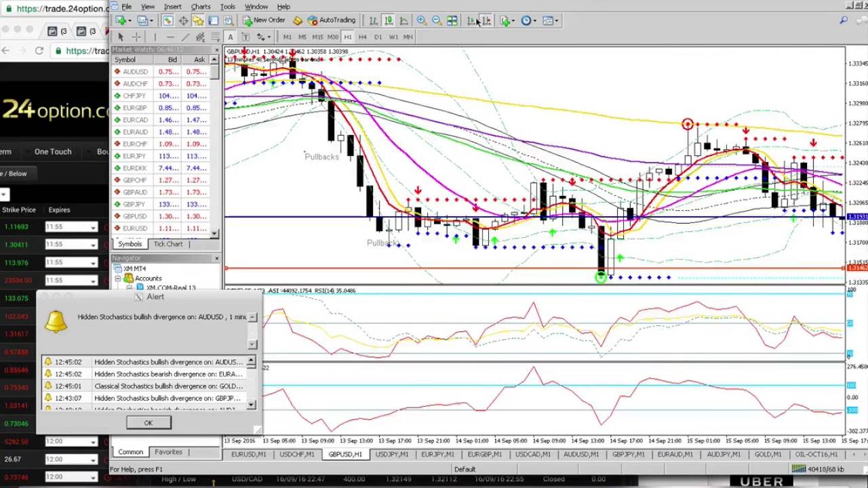Select GBPJPY in Market Watch
The height and width of the screenshot is (488, 868).
(161, 204)
